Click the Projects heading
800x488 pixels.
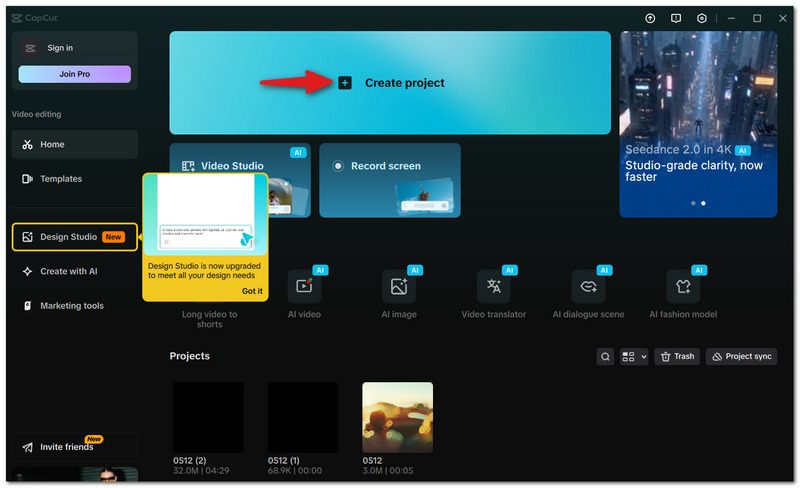(x=189, y=356)
